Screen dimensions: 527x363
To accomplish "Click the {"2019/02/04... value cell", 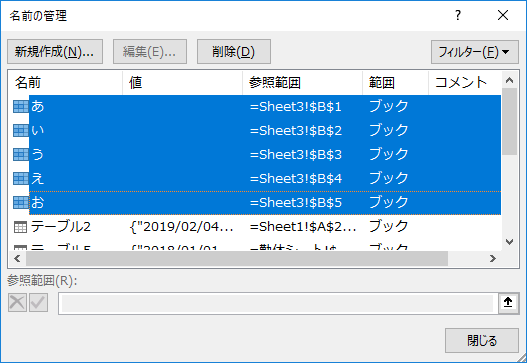I will [x=181, y=227].
